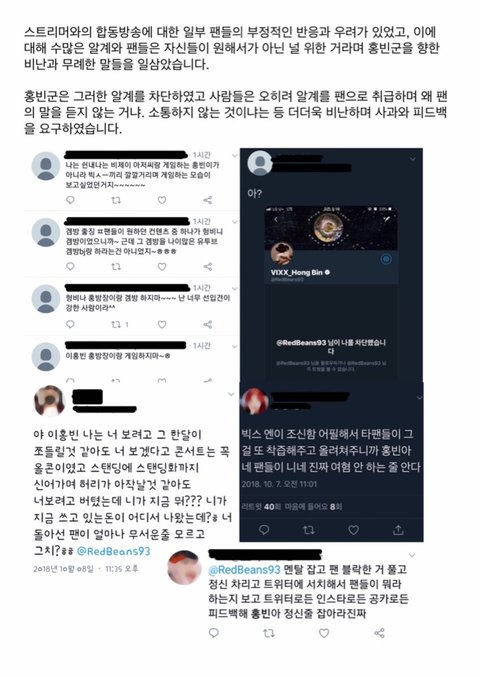Retweet the dark-mode tweet about 빅스 엔
This screenshot has width=480, height=678.
308,530
